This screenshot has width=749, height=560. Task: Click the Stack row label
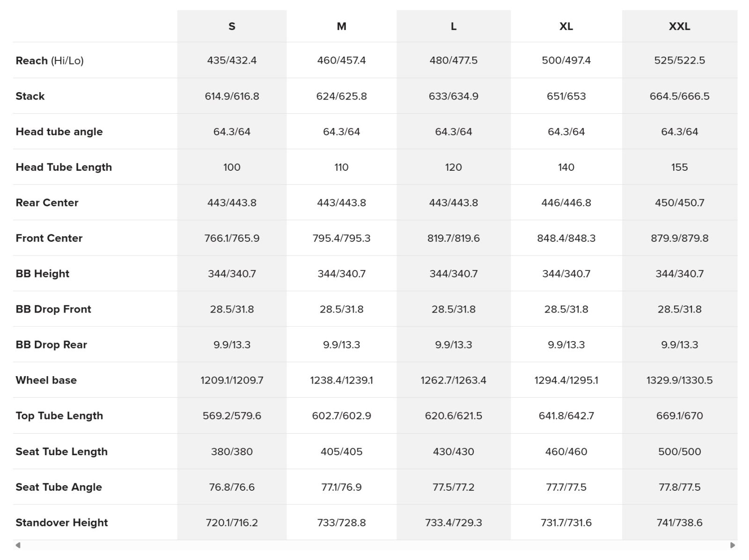coord(30,96)
